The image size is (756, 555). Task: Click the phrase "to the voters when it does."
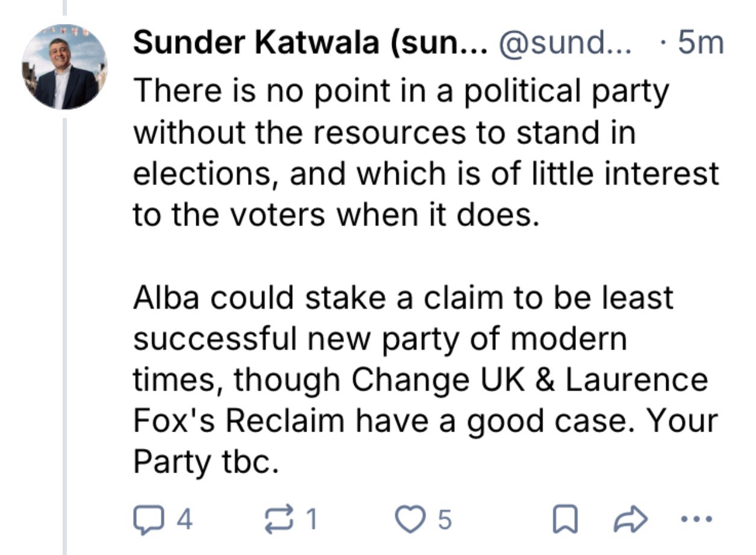click(x=334, y=214)
